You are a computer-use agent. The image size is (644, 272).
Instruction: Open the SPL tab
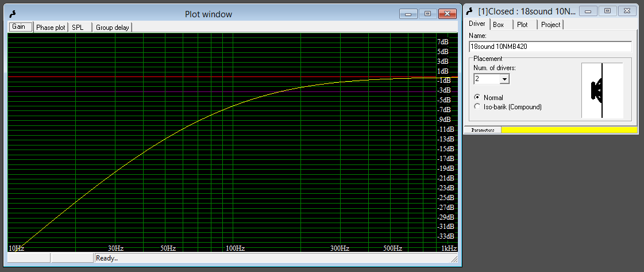(x=78, y=27)
